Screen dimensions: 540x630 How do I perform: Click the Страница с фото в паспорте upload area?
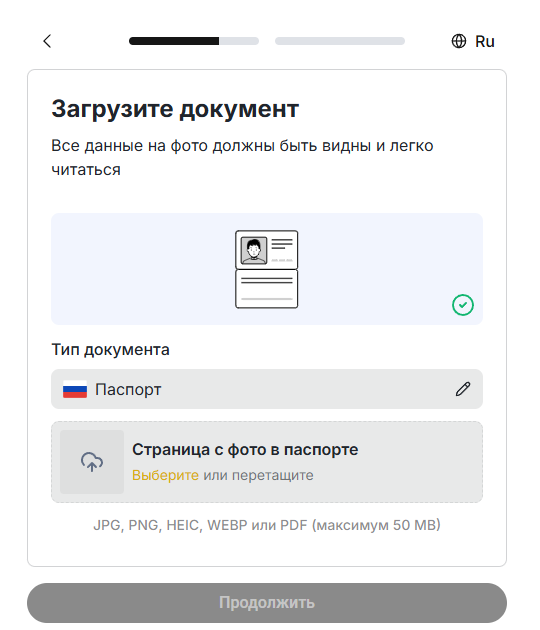[267, 462]
